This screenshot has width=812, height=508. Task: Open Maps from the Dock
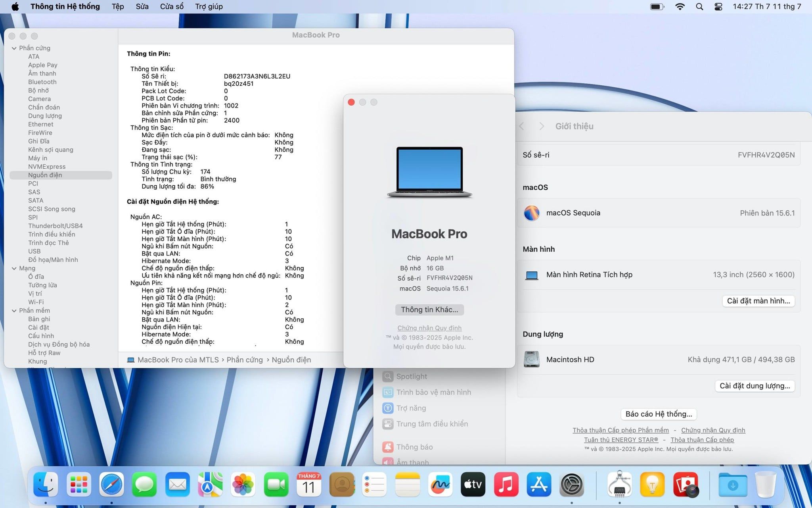coord(210,485)
